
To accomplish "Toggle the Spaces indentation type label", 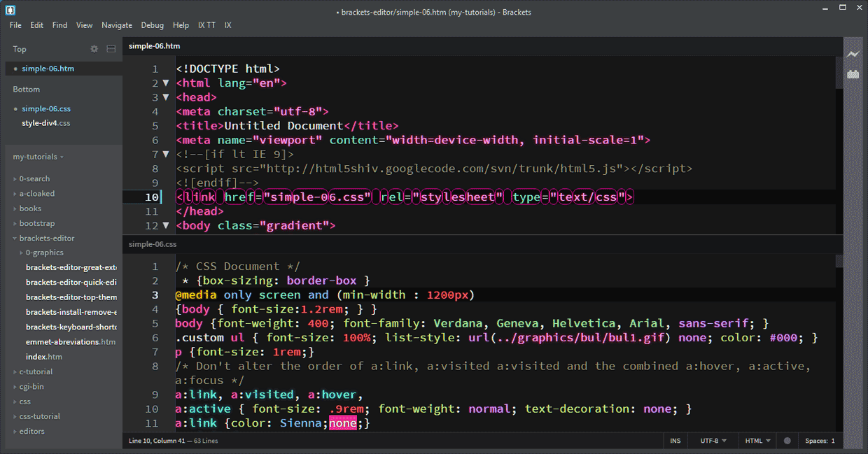I will (x=815, y=441).
